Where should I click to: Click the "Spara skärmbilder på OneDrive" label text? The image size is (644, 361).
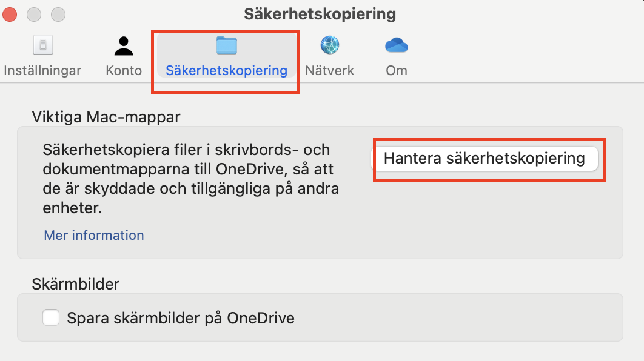pos(181,318)
